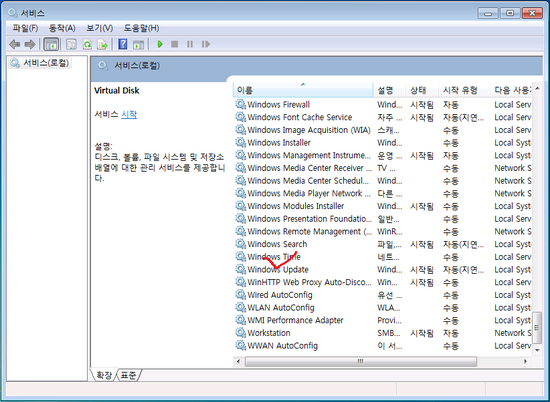Click gear icon of Windows Modules Installer
This screenshot has width=550, height=402.
click(x=240, y=206)
